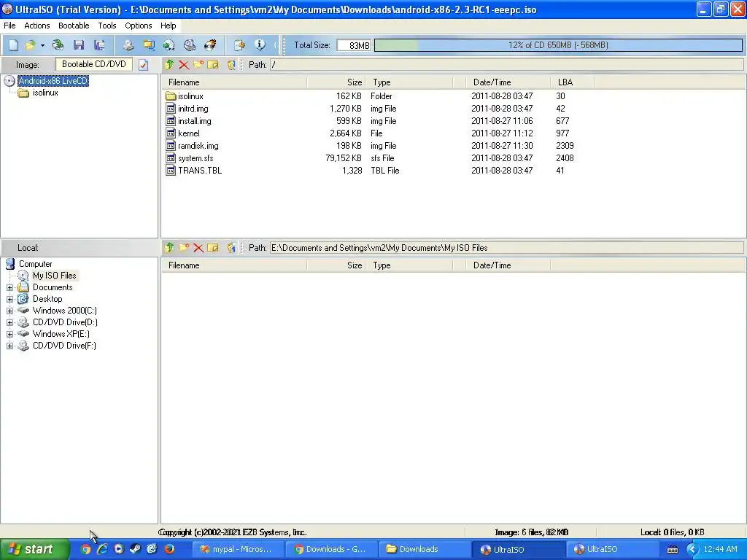Click the Open file folder icon
The image size is (747, 560).
(30, 45)
